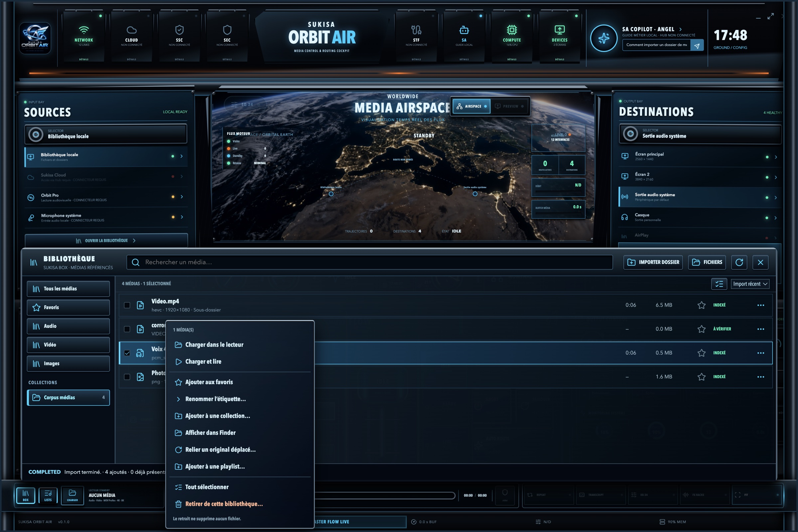
Task: Focus the Rechercher un média search field
Action: [369, 262]
